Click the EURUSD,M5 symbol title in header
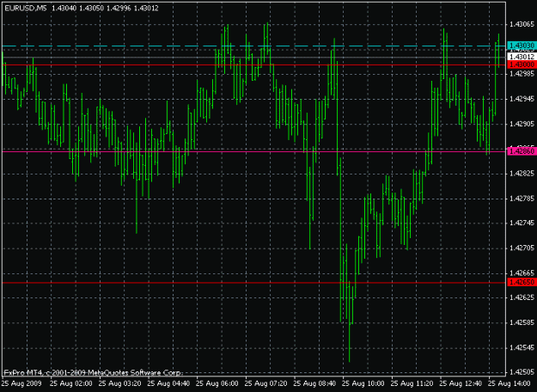This screenshot has height=392, width=537. [x=26, y=9]
